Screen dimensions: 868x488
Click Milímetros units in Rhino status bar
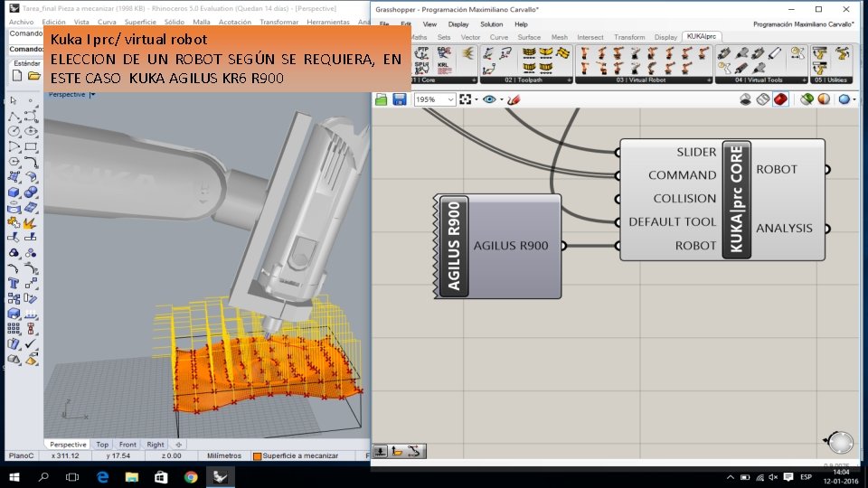[223, 455]
